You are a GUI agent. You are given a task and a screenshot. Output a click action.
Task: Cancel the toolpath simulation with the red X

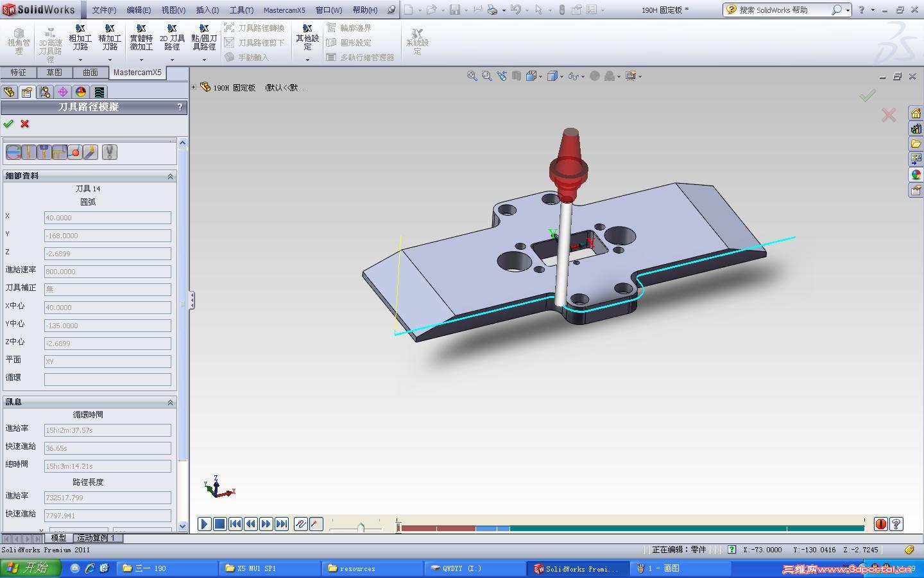(x=25, y=124)
